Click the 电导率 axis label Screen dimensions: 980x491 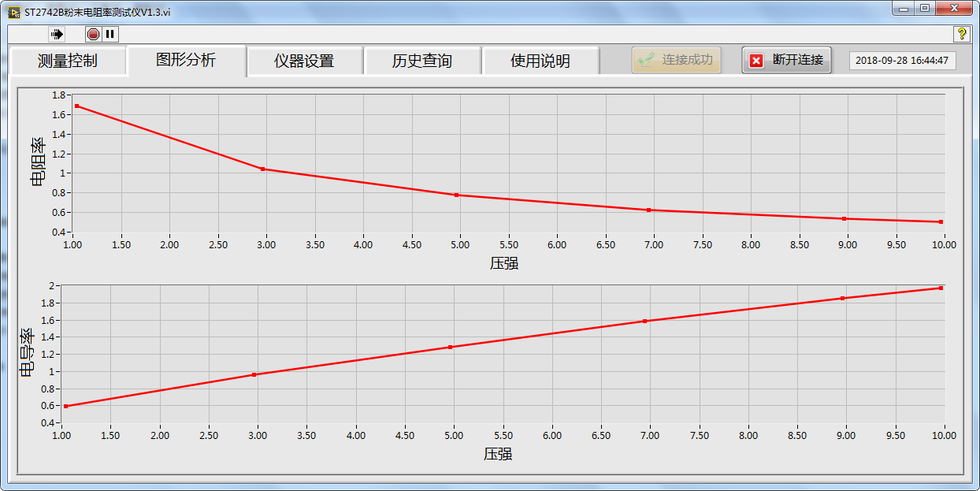pyautogui.click(x=27, y=352)
